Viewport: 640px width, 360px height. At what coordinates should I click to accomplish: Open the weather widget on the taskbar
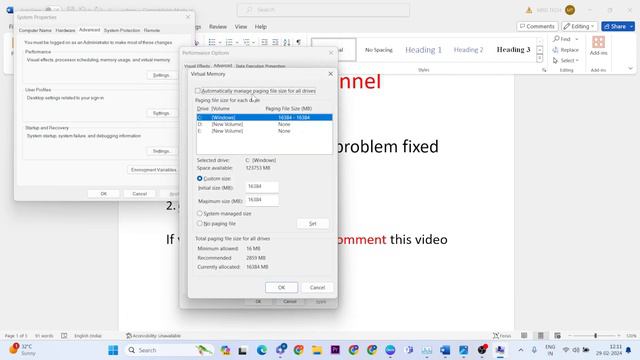coord(22,350)
